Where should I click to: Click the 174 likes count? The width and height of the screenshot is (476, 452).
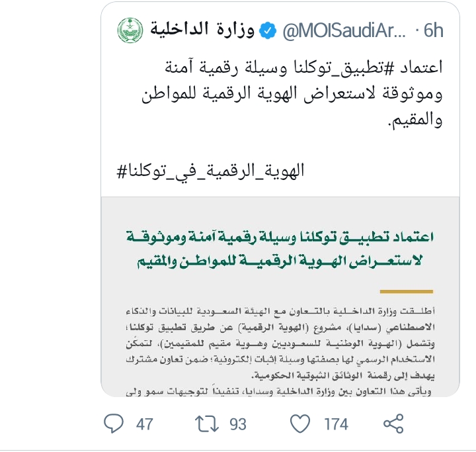[x=336, y=424]
